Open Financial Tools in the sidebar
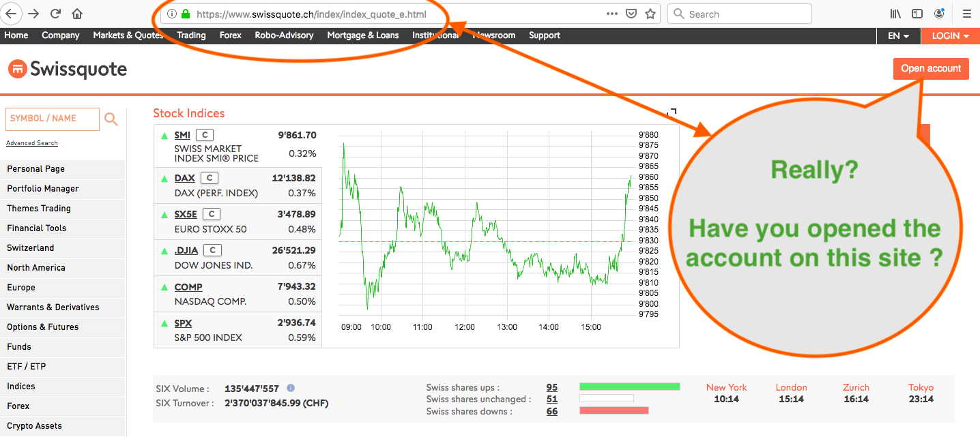The width and height of the screenshot is (980, 437). (x=63, y=228)
